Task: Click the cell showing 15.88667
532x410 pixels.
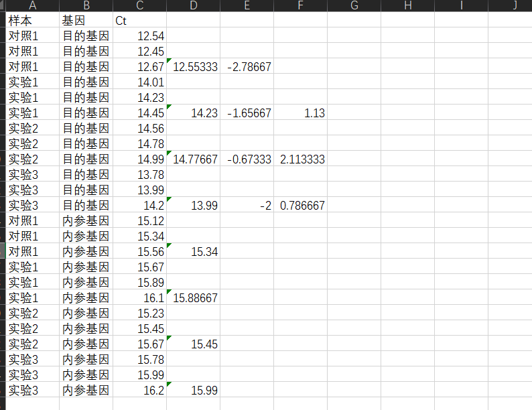Action: point(193,298)
